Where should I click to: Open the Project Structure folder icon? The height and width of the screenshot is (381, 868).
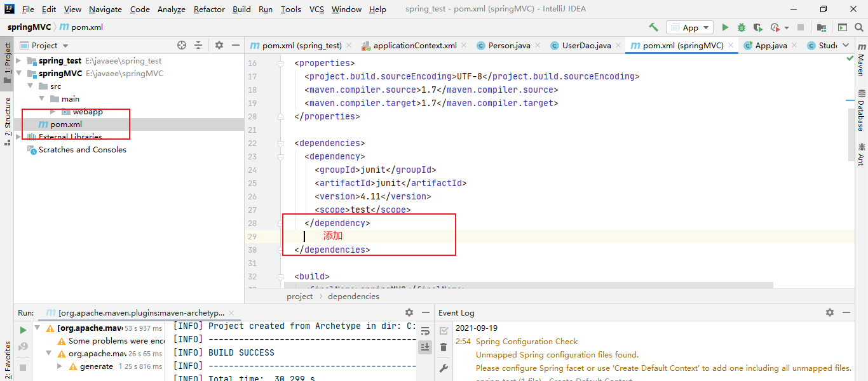pyautogui.click(x=822, y=27)
